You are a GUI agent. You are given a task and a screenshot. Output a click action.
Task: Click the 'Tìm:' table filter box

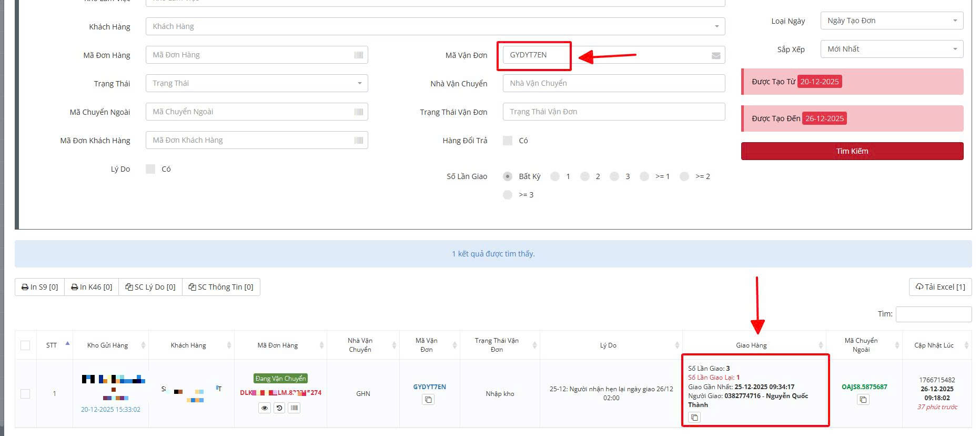click(934, 314)
